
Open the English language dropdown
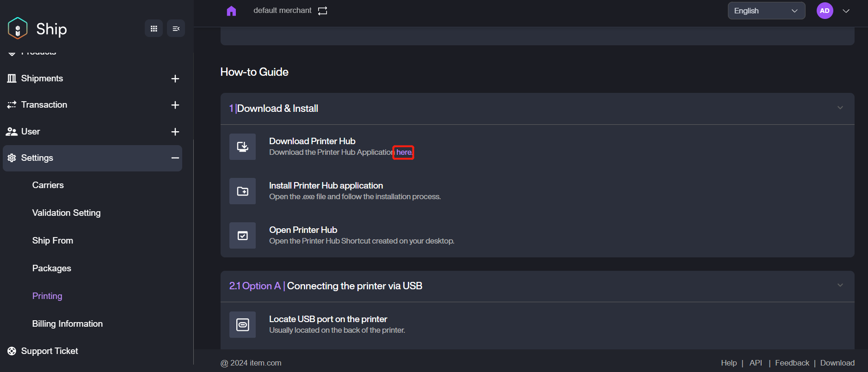pyautogui.click(x=766, y=11)
